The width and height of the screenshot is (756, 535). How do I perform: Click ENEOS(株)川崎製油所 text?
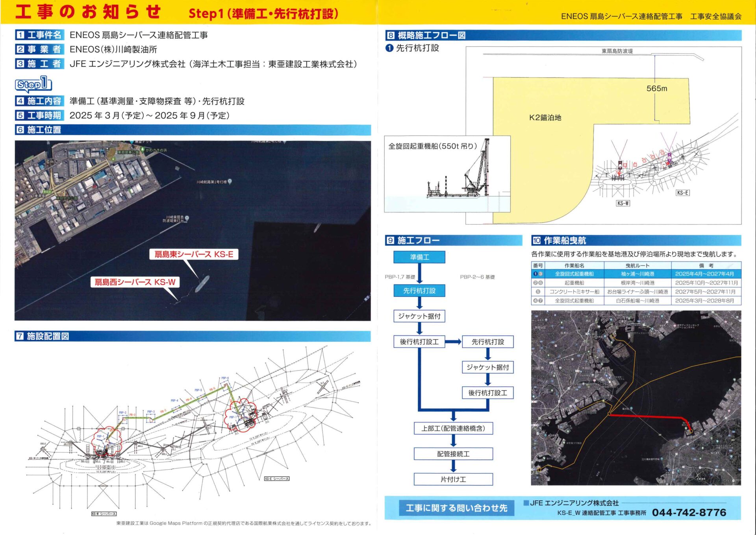113,49
